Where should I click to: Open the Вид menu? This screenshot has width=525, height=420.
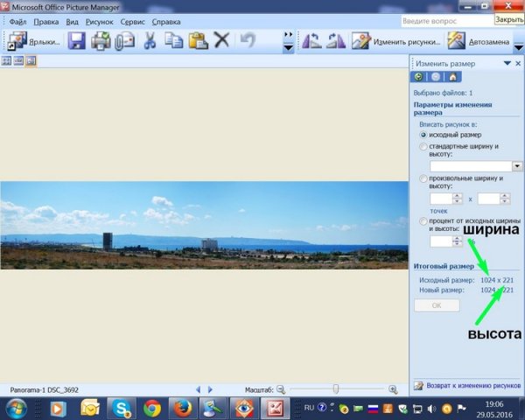pos(72,22)
